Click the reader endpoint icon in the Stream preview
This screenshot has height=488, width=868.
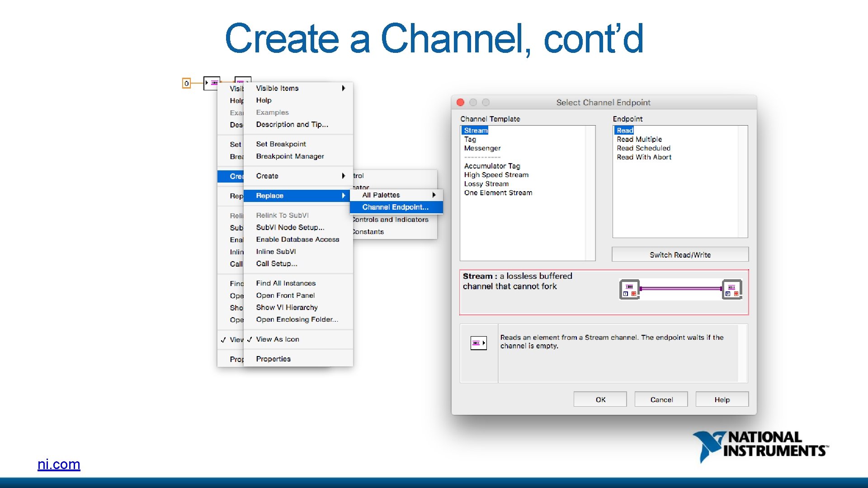[x=732, y=288]
